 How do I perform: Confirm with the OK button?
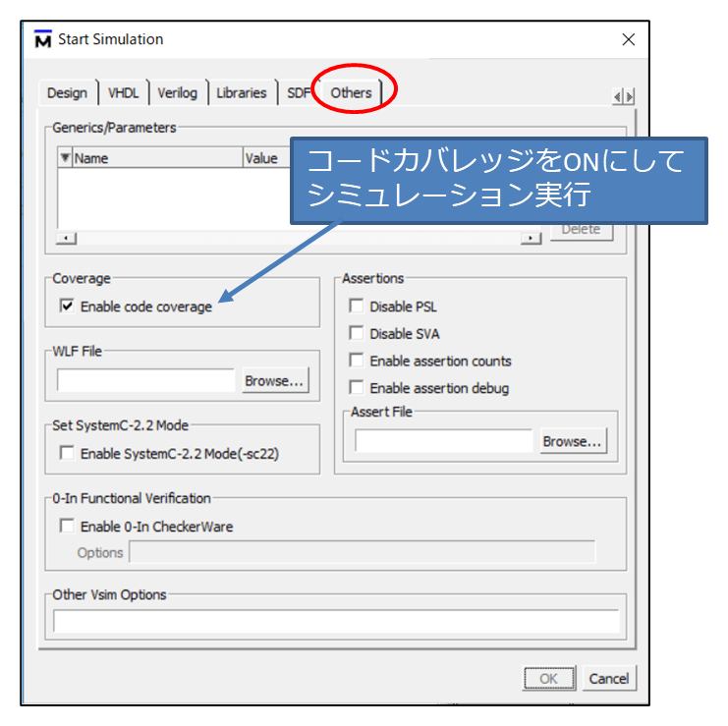(x=549, y=679)
